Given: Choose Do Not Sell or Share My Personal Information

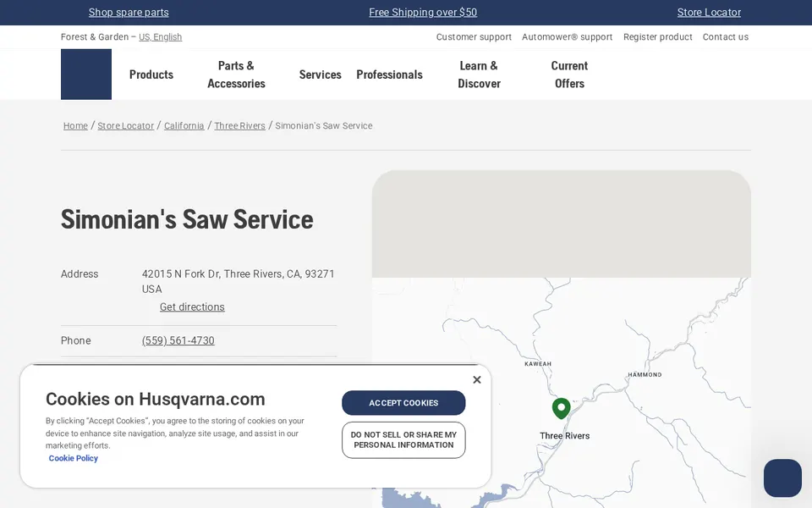Looking at the screenshot, I should click(x=403, y=440).
